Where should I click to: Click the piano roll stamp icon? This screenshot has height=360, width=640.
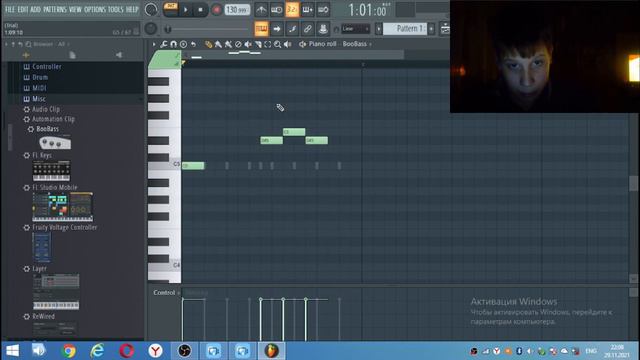tap(183, 44)
